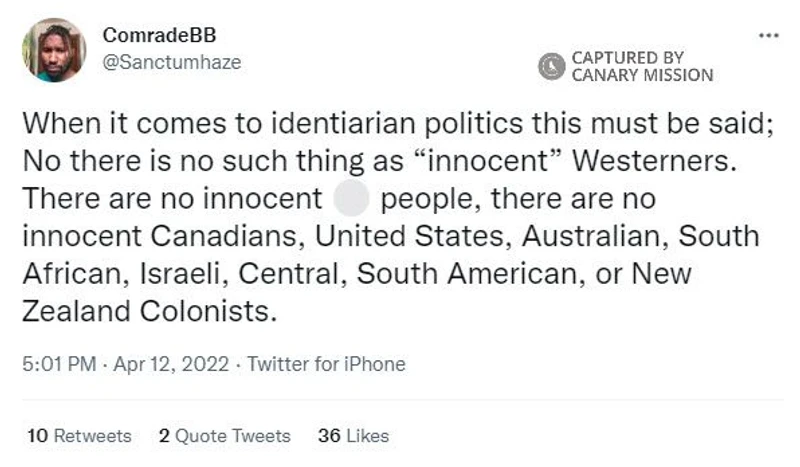Click the grey circle emoji in tweet
Screen dimensions: 800x467
coord(350,198)
